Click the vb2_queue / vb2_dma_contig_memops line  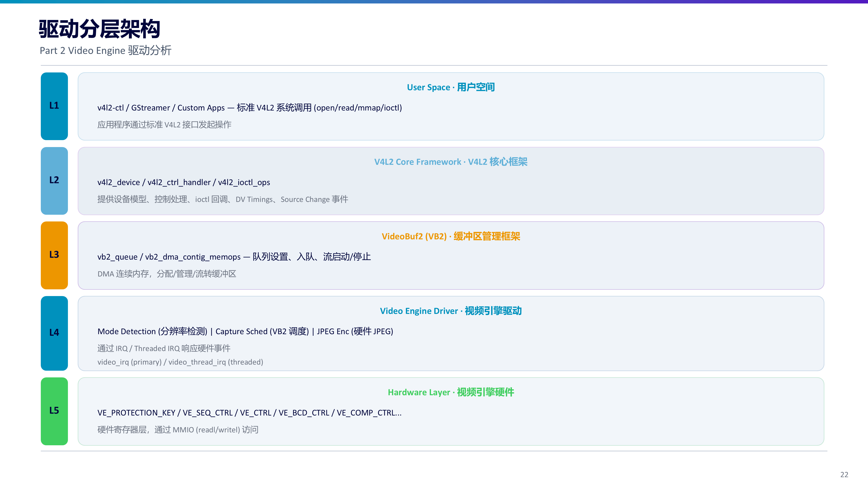pos(234,257)
